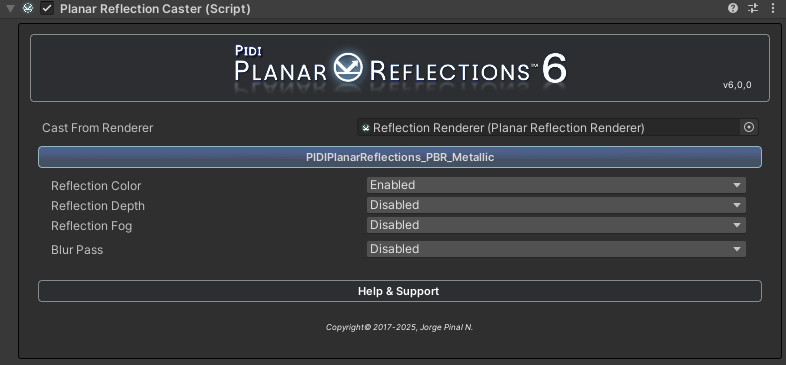Click the Cast From Renderer label

(x=98, y=128)
